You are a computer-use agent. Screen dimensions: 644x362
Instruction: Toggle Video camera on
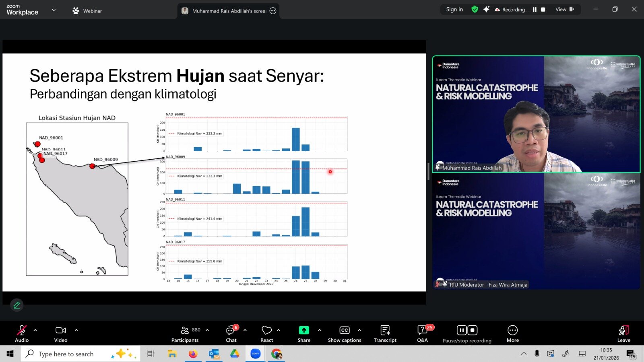click(x=61, y=333)
